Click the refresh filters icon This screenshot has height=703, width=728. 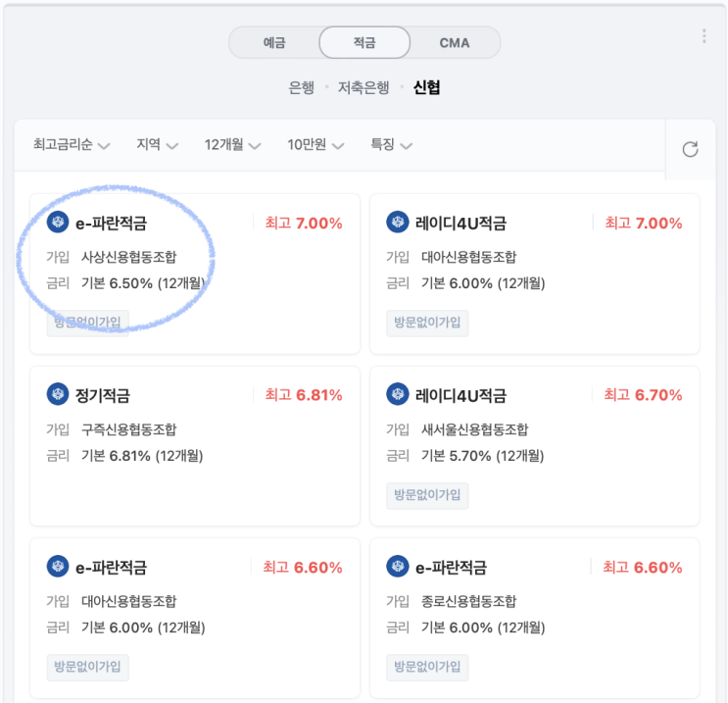click(691, 150)
